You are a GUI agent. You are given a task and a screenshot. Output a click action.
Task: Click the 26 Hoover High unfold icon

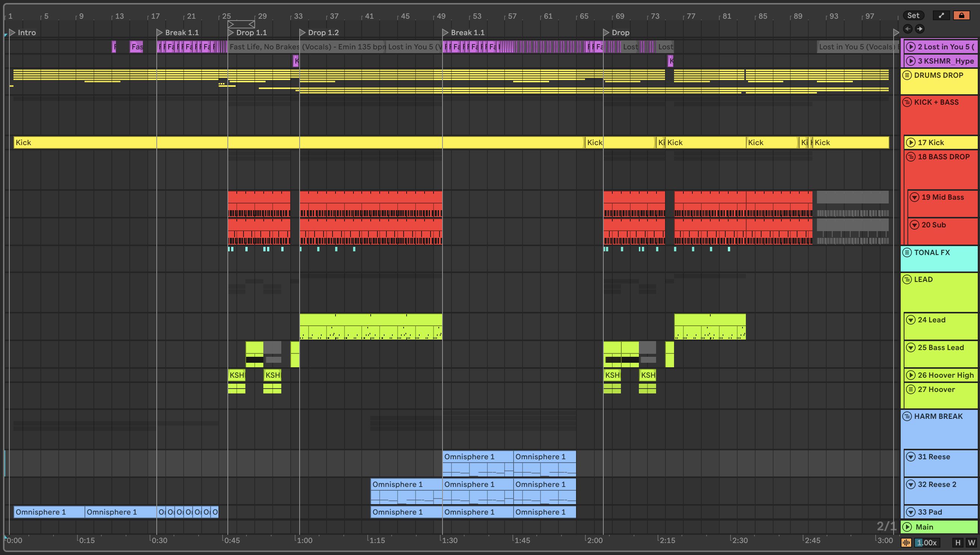click(911, 375)
